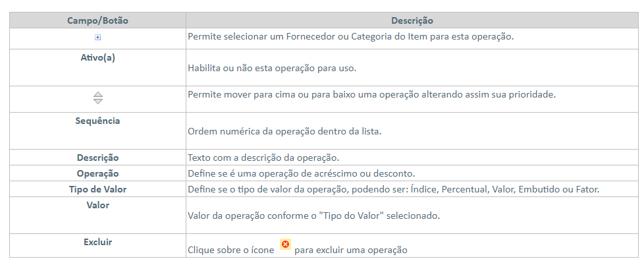
Task: Click the Tipo de Valor label
Action: tap(97, 189)
